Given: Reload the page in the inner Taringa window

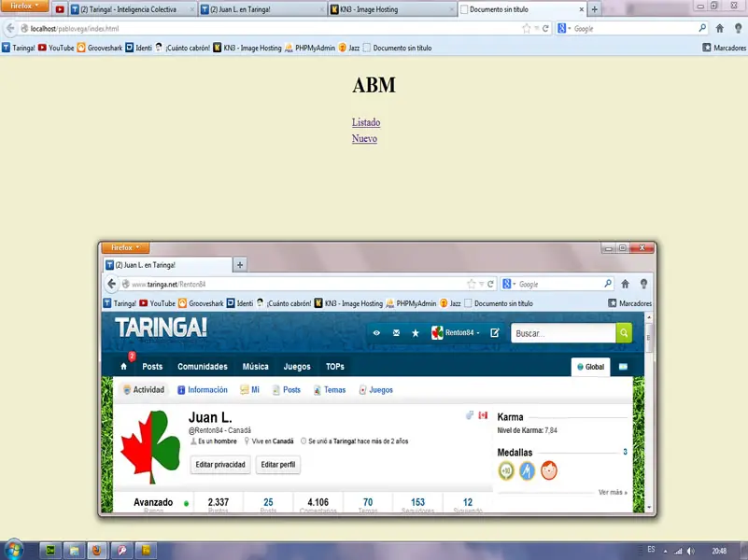Looking at the screenshot, I should tap(490, 284).
